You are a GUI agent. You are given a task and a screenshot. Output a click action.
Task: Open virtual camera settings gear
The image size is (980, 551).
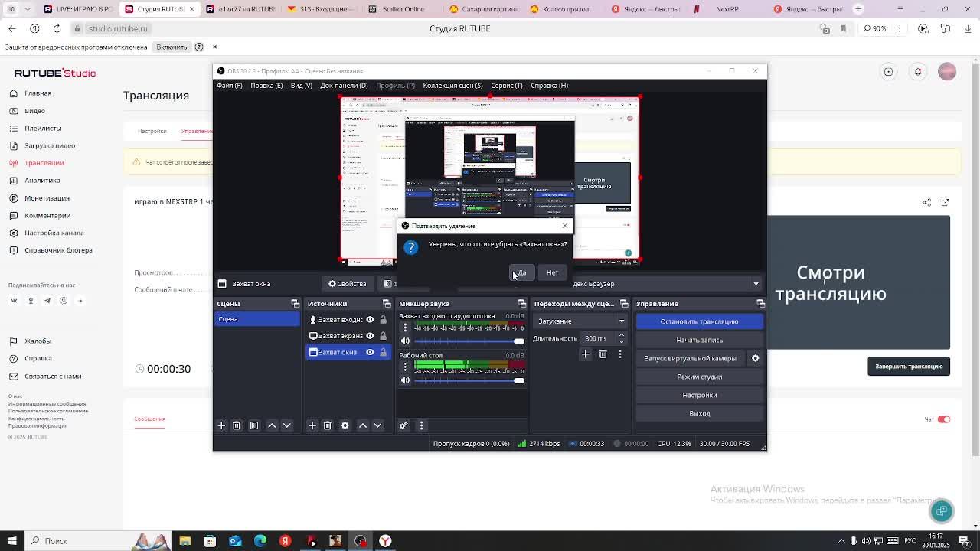pos(755,358)
